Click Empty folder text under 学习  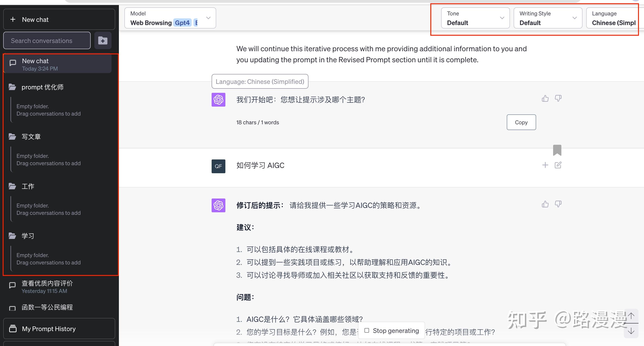tap(48, 259)
